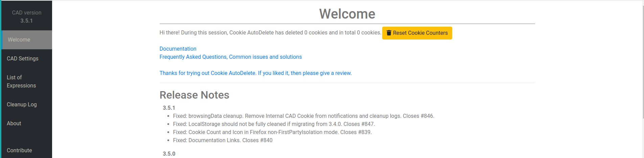Click the Cookie Count fix note #839
The width and height of the screenshot is (644, 158).
pos(272,132)
